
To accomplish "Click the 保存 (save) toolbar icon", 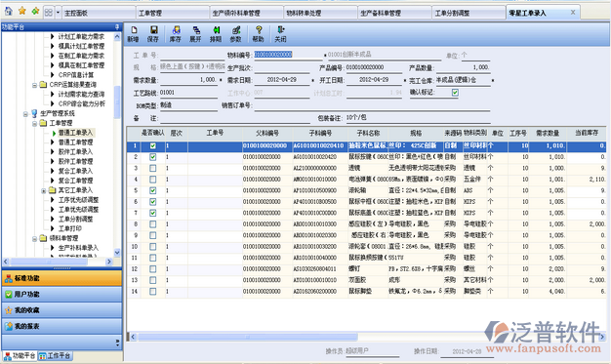I will [153, 34].
